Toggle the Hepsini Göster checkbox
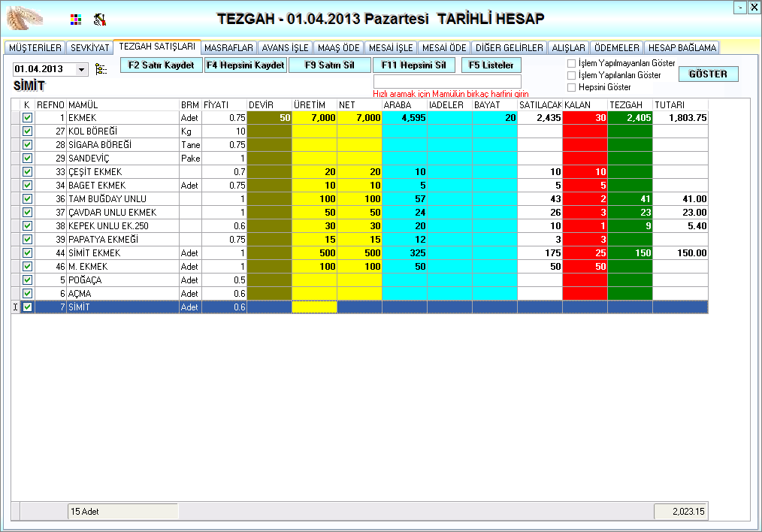The width and height of the screenshot is (762, 532). click(x=572, y=87)
